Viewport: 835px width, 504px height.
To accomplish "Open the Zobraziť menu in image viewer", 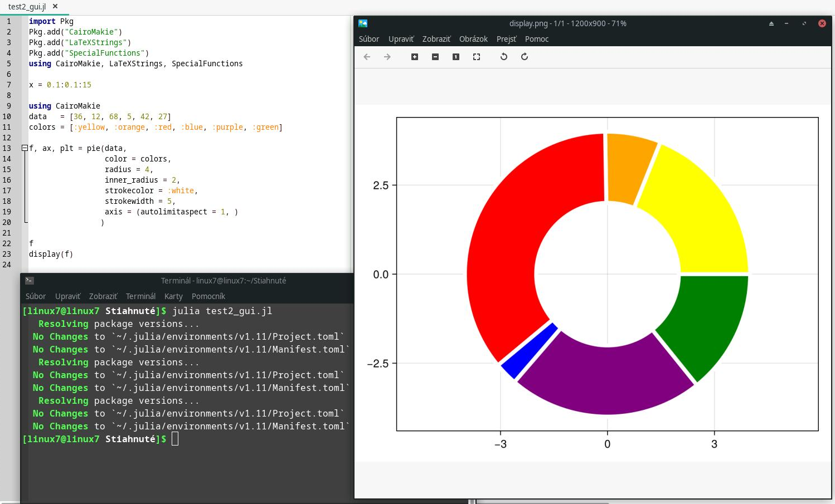I will click(x=436, y=39).
